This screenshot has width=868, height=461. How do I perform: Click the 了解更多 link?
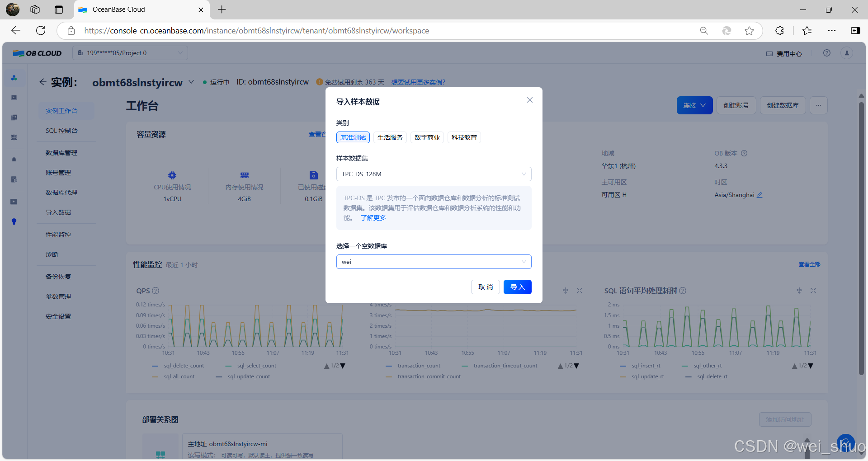coord(373,218)
